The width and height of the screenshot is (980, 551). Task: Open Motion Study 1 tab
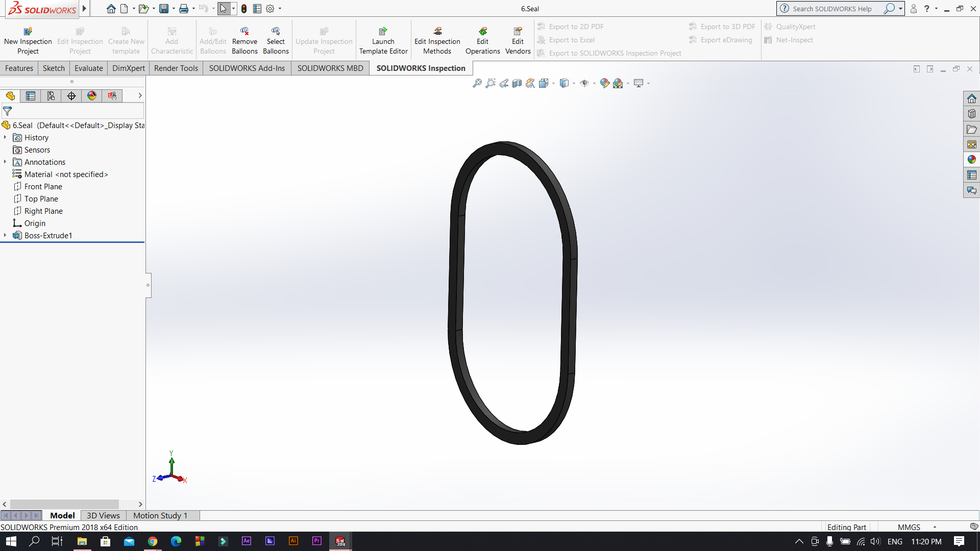(x=160, y=515)
